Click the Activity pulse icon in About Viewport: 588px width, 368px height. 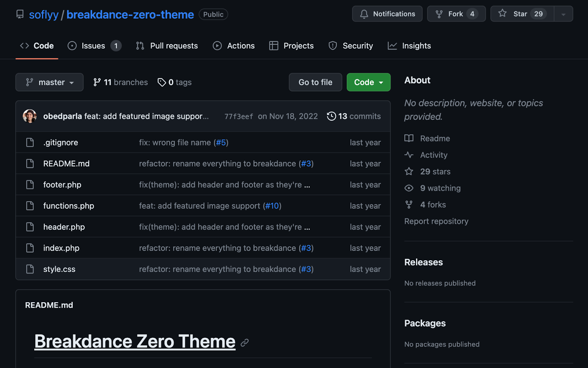click(x=409, y=155)
